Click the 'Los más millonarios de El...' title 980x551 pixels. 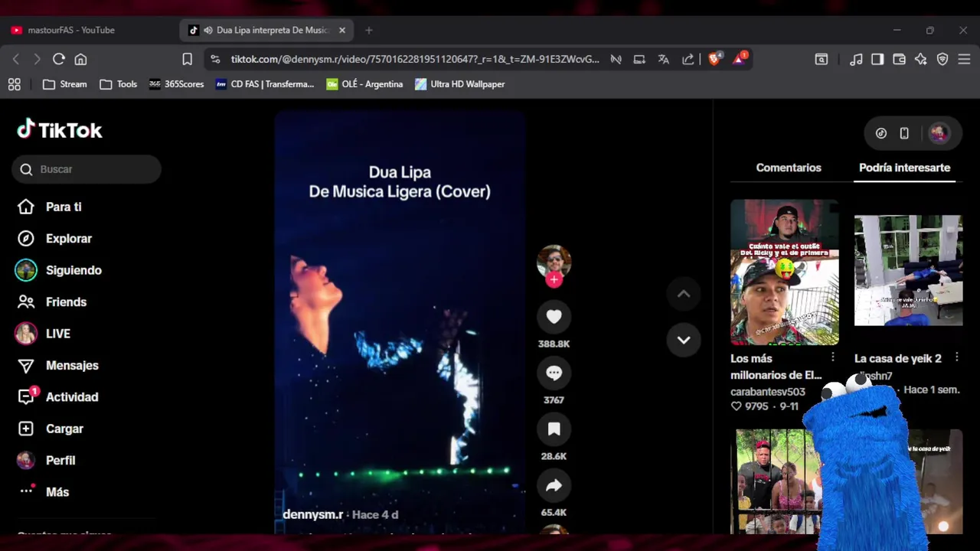776,367
